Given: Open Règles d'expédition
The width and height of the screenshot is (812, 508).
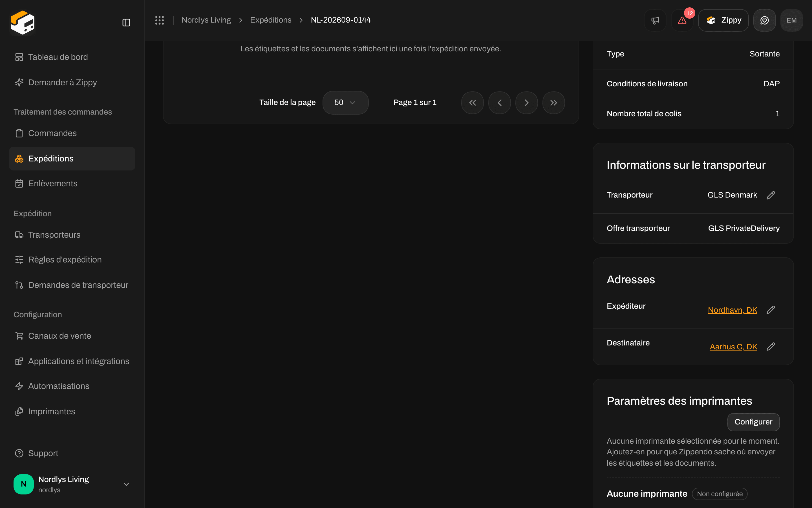Looking at the screenshot, I should (x=72, y=260).
